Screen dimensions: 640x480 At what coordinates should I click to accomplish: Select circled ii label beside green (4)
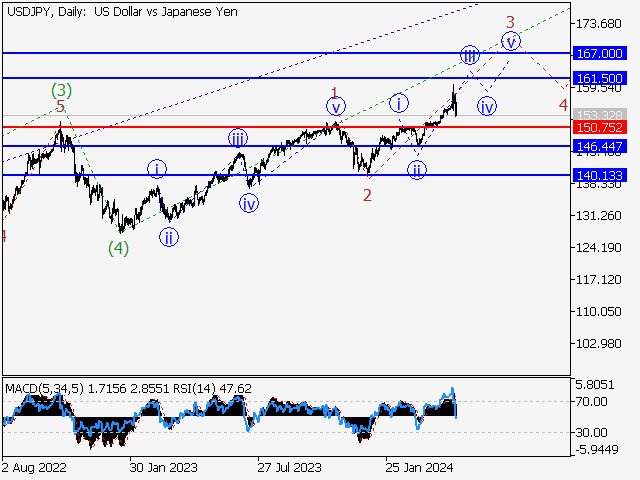coord(169,237)
